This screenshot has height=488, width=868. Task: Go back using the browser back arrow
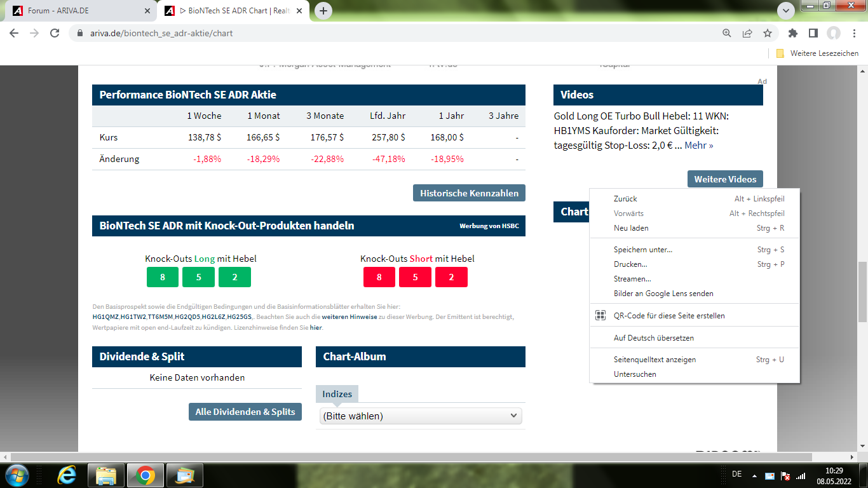pyautogui.click(x=14, y=33)
